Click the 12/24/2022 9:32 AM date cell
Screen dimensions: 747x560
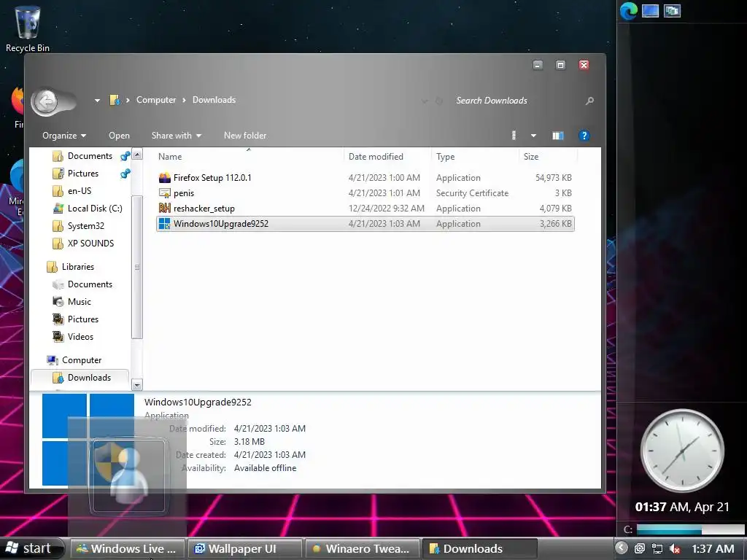coord(387,208)
